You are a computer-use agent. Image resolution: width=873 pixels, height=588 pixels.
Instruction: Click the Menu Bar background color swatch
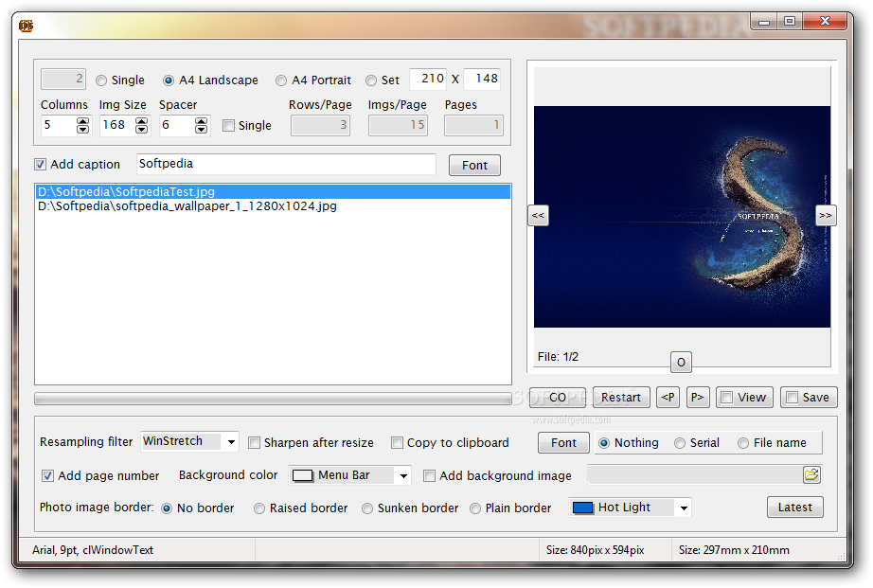(303, 475)
